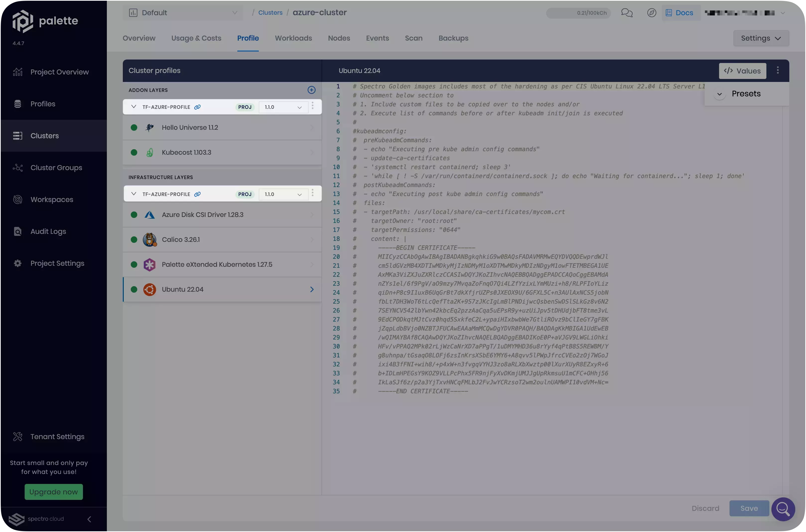Select Kubecost 1.103.3 layer
The width and height of the screenshot is (806, 532).
tap(222, 153)
